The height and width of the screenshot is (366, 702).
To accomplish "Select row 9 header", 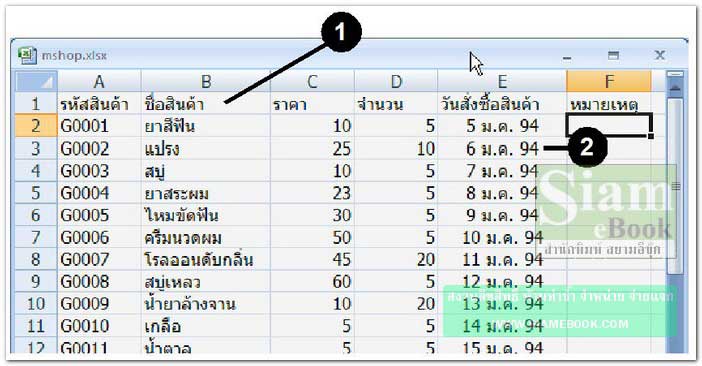I will (36, 281).
